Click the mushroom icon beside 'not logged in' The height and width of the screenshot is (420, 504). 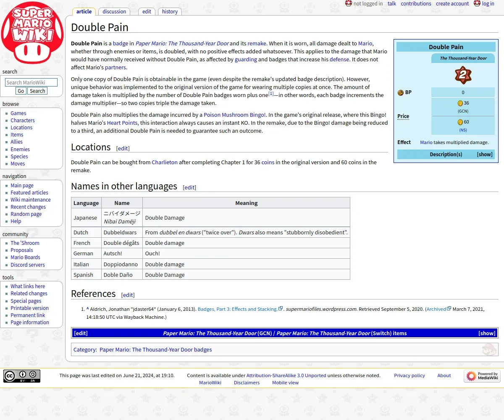349,3
